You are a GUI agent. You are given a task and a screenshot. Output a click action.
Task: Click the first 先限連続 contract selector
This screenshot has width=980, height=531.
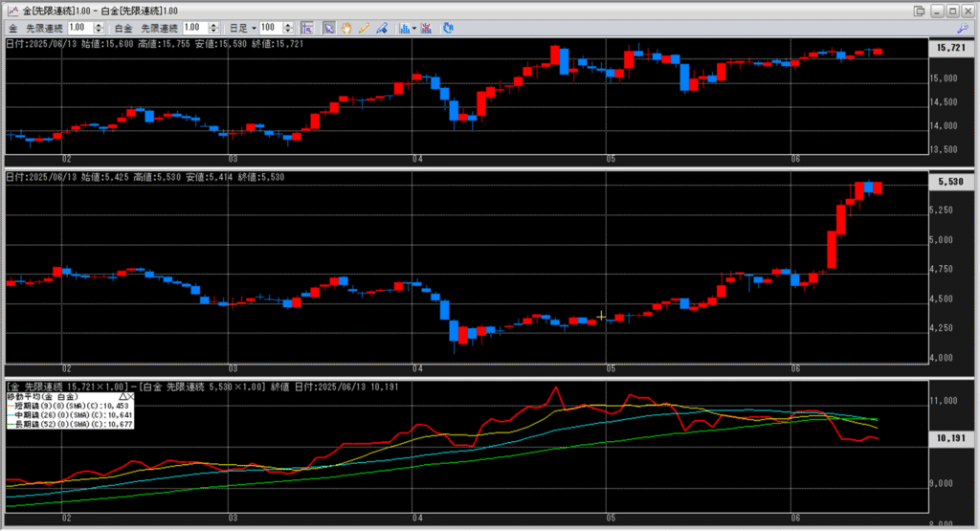pyautogui.click(x=45, y=29)
